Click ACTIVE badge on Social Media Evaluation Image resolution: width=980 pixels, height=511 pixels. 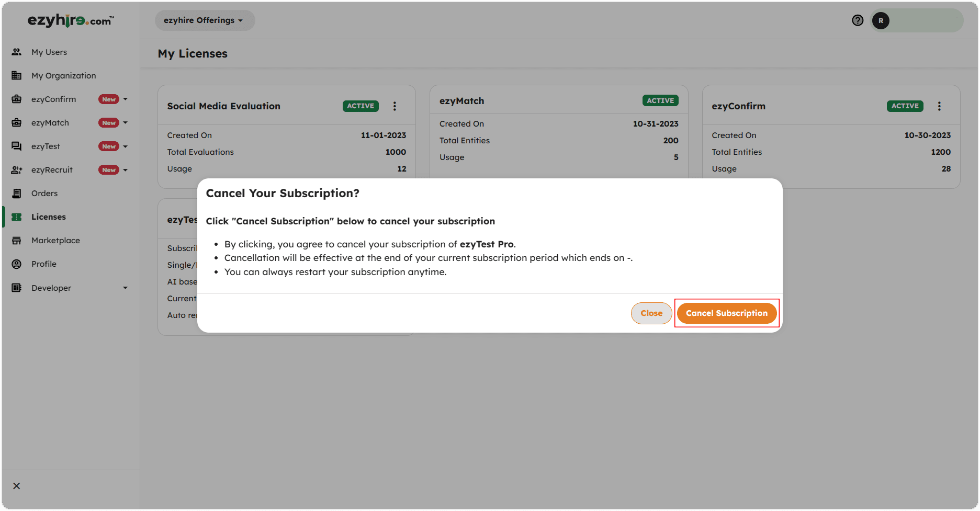click(x=361, y=106)
